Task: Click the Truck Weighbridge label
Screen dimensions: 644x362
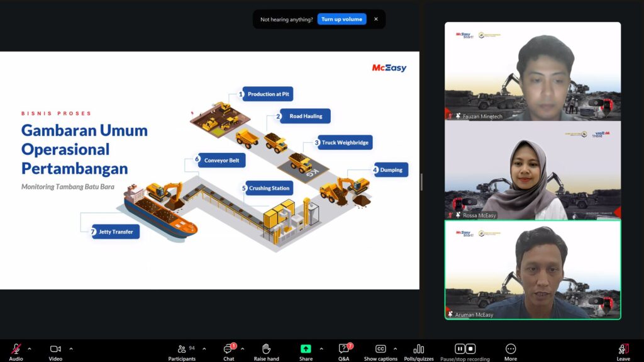Action: pyautogui.click(x=345, y=142)
